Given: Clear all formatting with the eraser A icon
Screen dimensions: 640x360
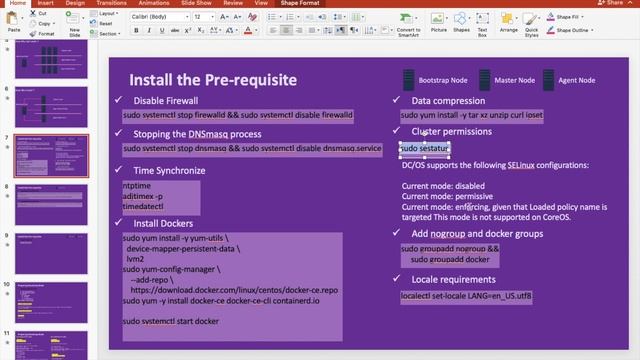Looking at the screenshot, I should [x=252, y=17].
